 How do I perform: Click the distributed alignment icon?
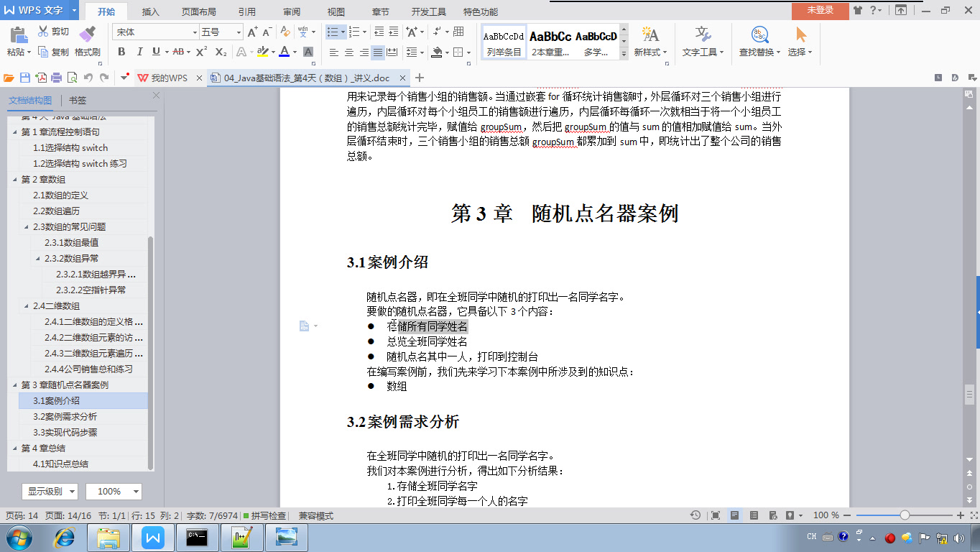pos(391,52)
